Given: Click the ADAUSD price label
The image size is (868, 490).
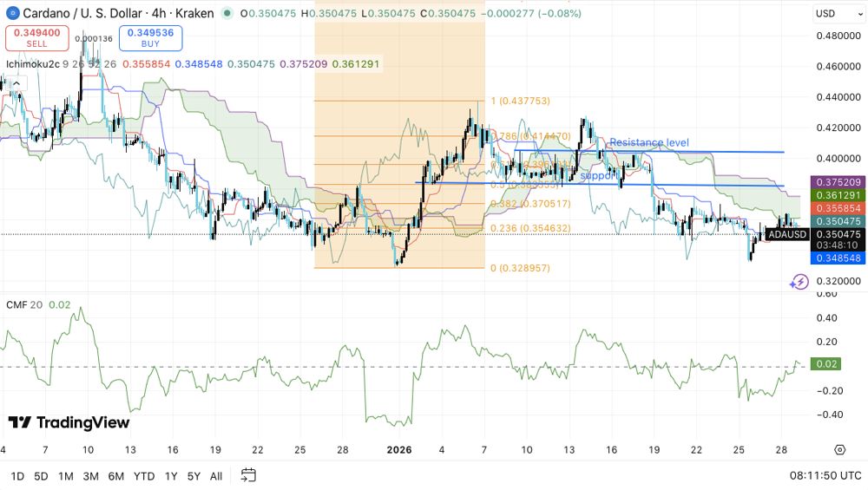Looking at the screenshot, I should pos(787,234).
